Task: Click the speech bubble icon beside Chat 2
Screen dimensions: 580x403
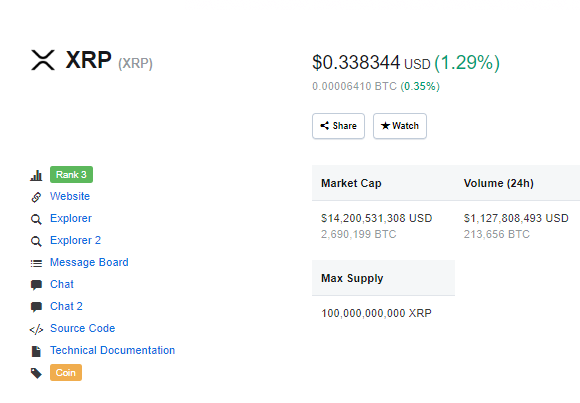Action: (36, 307)
